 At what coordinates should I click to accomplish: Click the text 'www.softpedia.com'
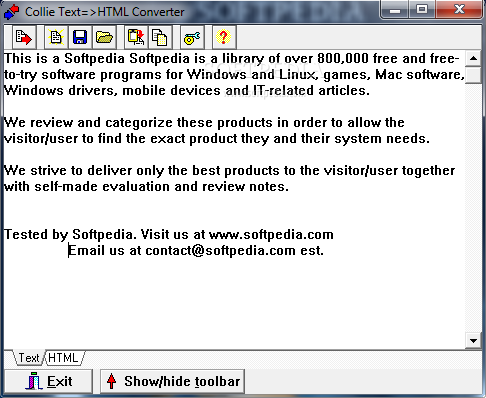(x=271, y=234)
